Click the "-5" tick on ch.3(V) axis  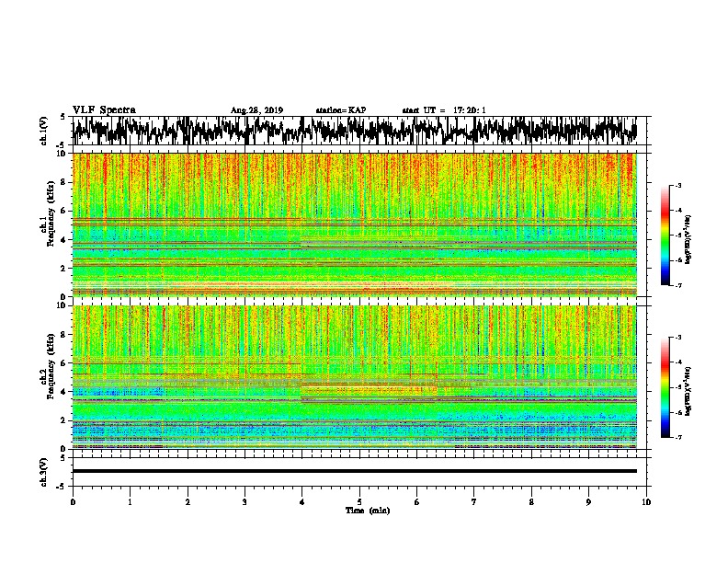tap(62, 487)
